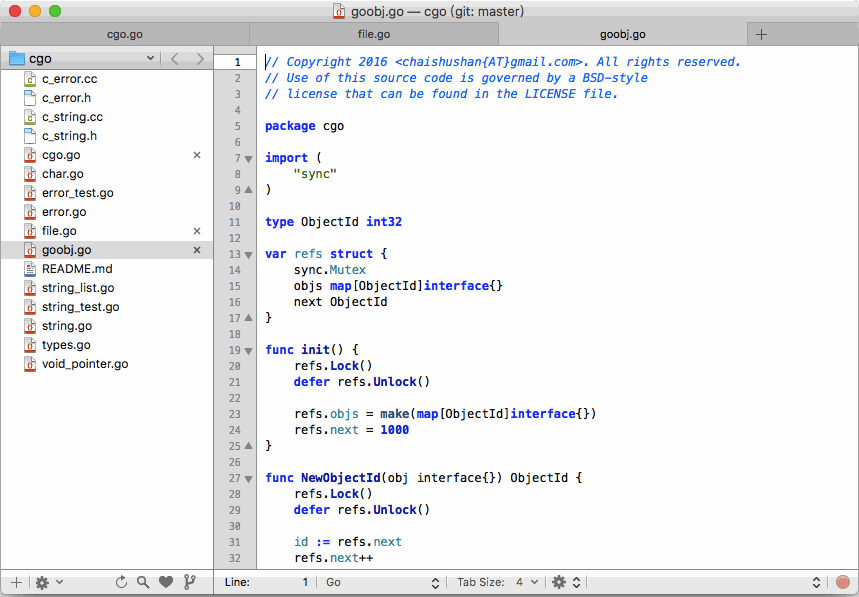The height and width of the screenshot is (597, 859).
Task: Click the c_error.cc file icon
Action: click(30, 79)
